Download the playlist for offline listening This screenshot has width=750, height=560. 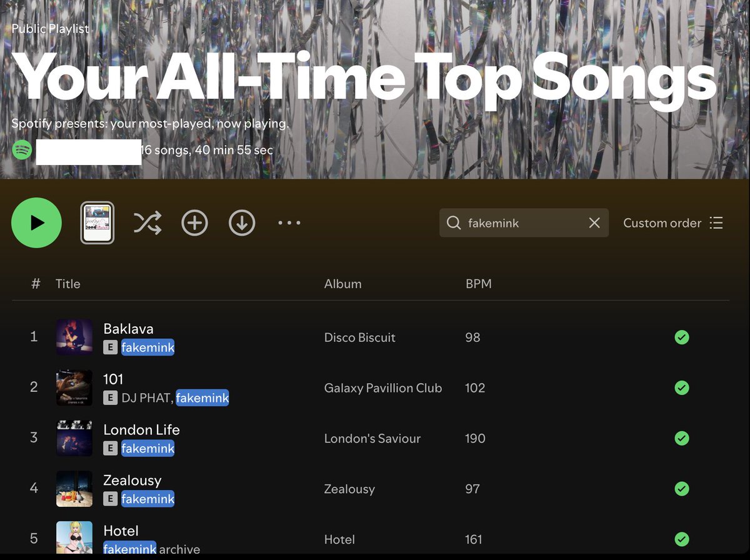tap(242, 223)
